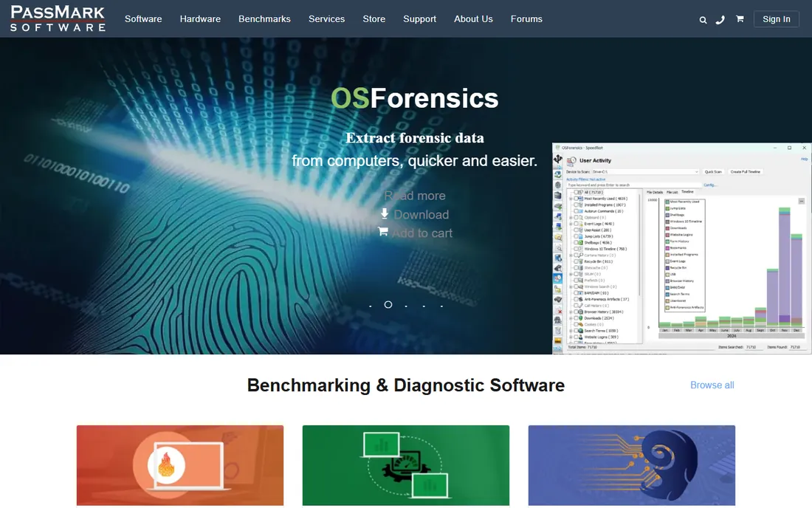Click the Form History legend color swatch

coord(667,241)
